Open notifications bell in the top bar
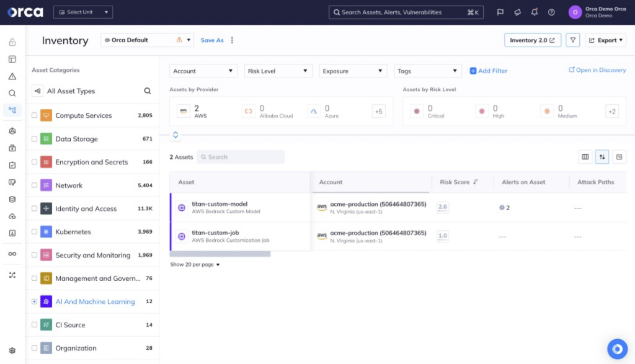The image size is (635, 364). click(534, 12)
